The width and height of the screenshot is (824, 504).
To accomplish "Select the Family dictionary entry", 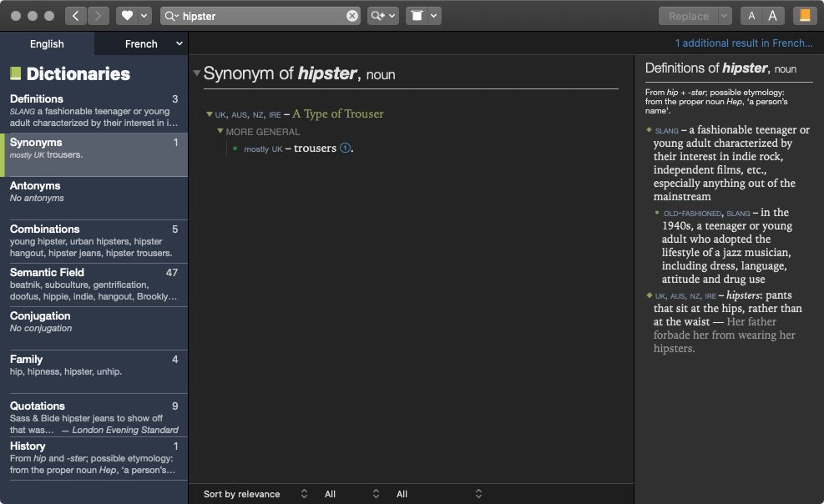I will pyautogui.click(x=94, y=371).
